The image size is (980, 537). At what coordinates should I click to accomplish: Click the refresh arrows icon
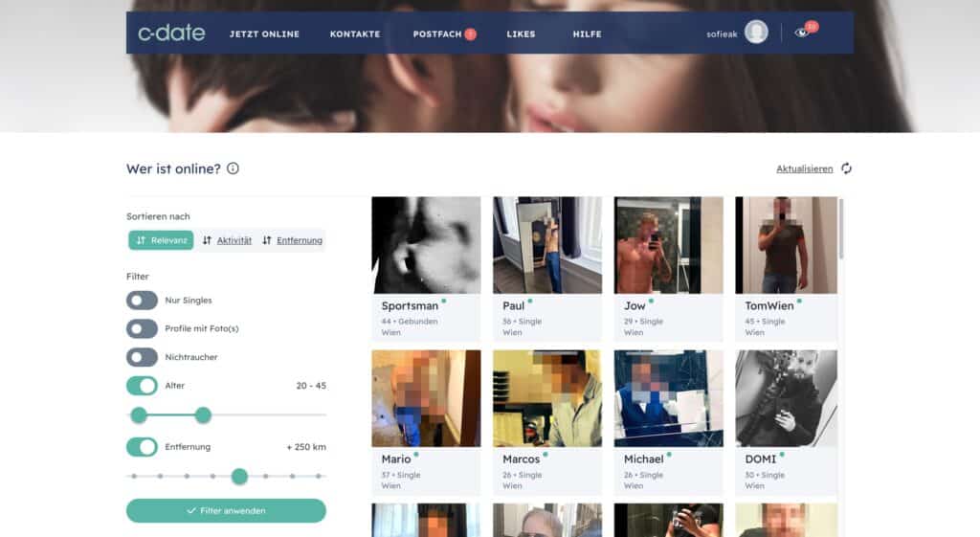(x=846, y=168)
